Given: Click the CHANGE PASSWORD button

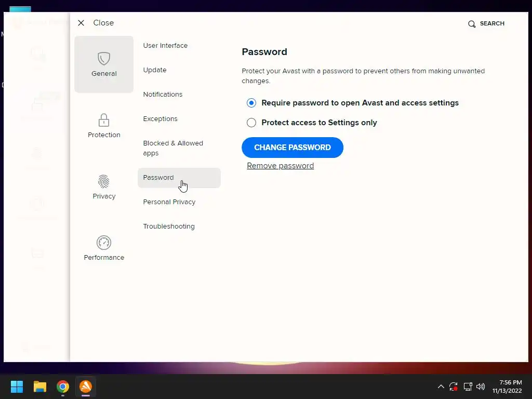Looking at the screenshot, I should pos(292,148).
